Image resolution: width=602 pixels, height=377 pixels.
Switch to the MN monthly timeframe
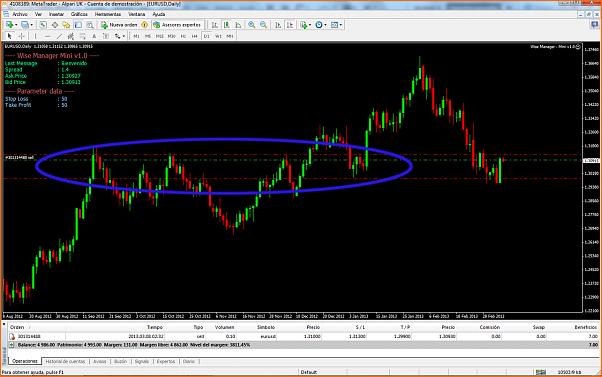pos(230,36)
